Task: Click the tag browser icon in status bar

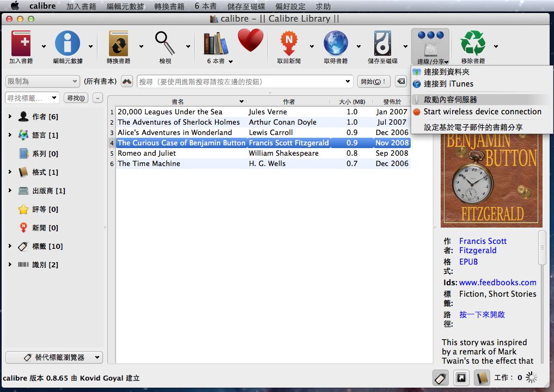Action: [x=441, y=378]
